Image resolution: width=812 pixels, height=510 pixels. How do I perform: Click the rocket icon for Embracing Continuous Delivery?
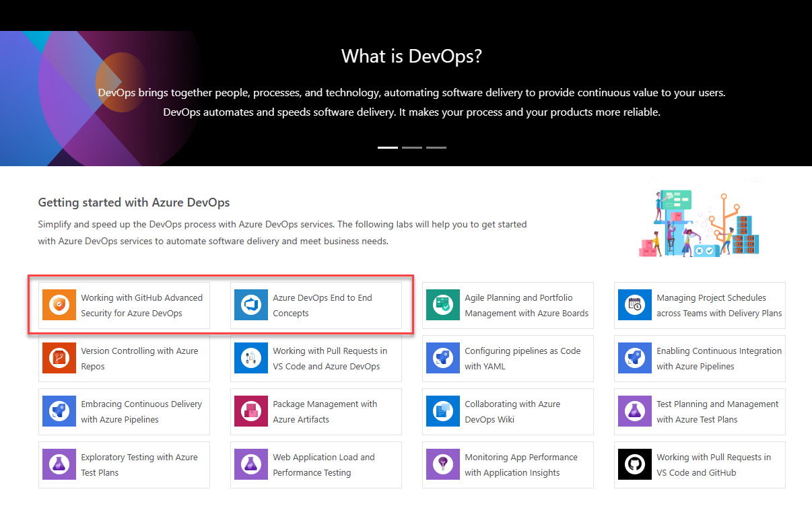point(59,412)
